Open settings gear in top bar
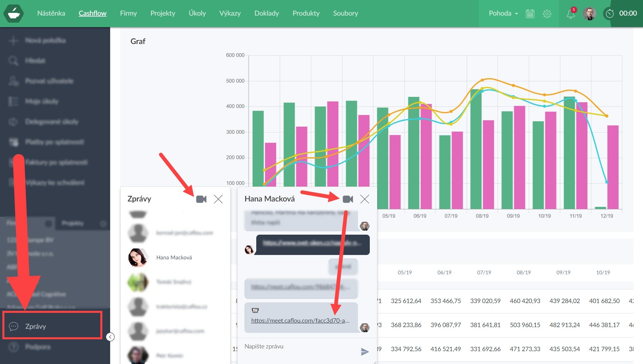 pos(547,14)
